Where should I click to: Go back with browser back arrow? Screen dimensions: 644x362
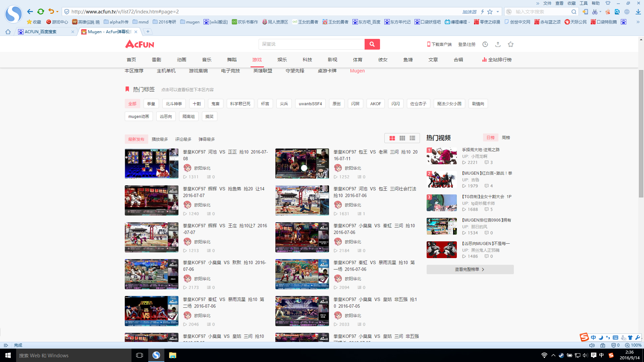pyautogui.click(x=30, y=11)
